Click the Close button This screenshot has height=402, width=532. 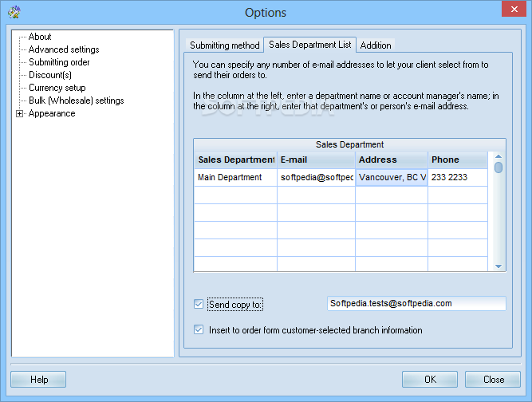pyautogui.click(x=493, y=380)
